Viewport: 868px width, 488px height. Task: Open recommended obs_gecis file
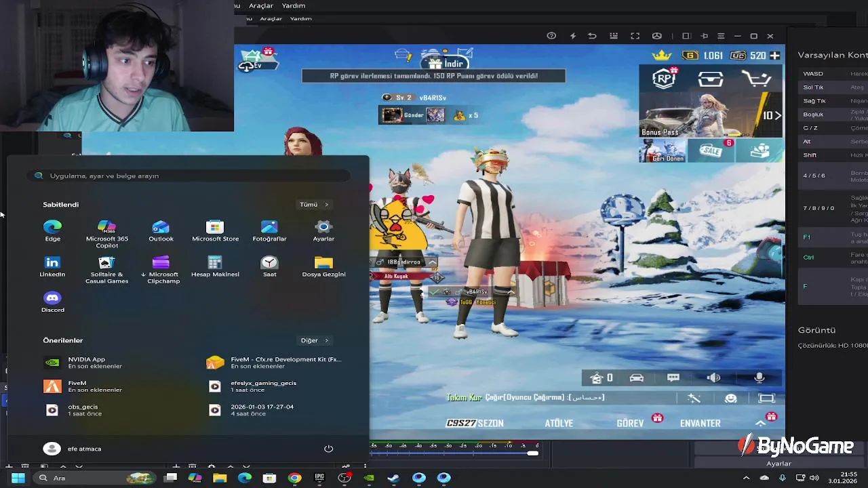(73, 410)
